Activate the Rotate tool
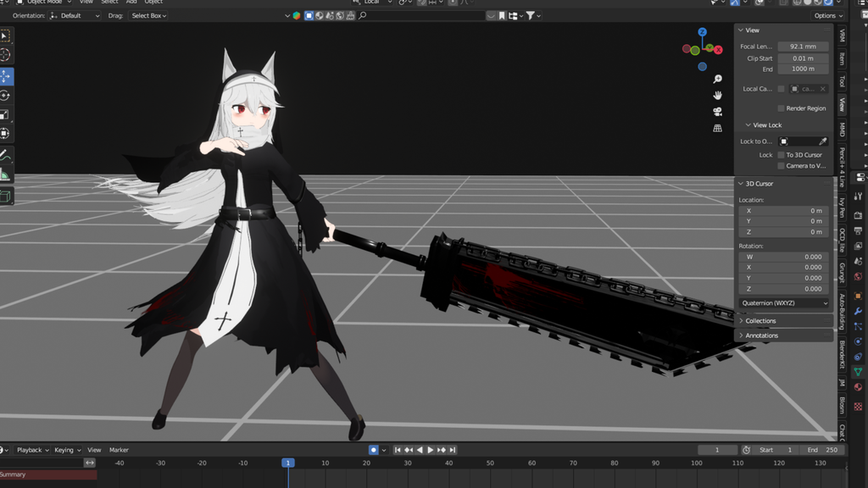The image size is (868, 488). tap(6, 95)
